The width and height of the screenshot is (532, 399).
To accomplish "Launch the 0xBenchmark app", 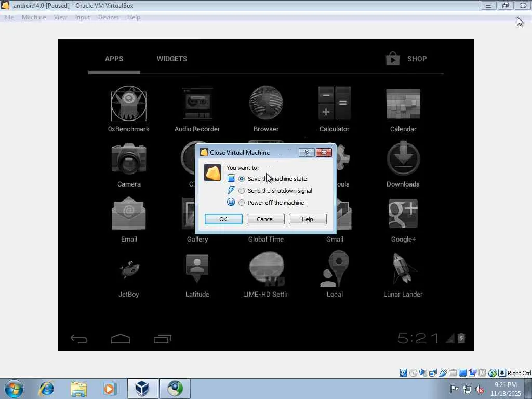I will (129, 109).
